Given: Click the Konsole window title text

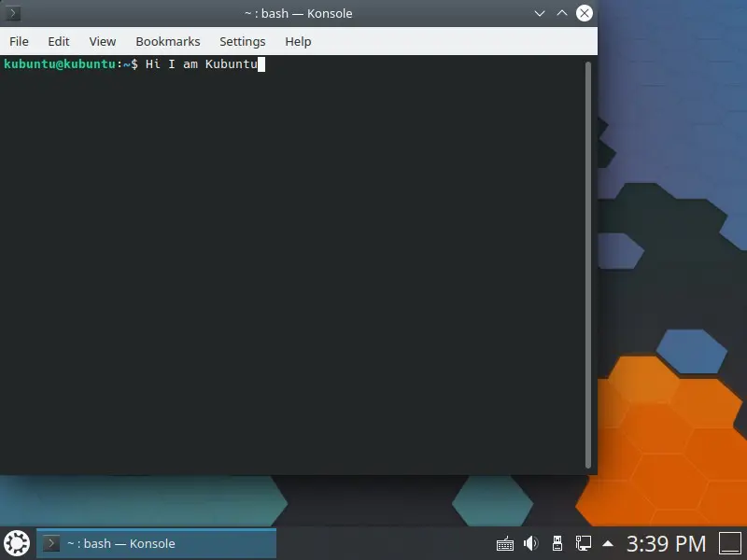Looking at the screenshot, I should (x=298, y=13).
